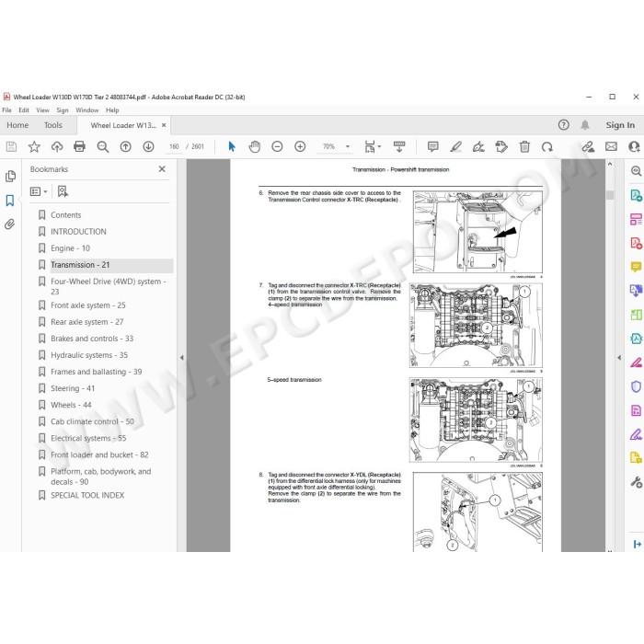
Task: Open the Help menu
Action: [x=112, y=110]
